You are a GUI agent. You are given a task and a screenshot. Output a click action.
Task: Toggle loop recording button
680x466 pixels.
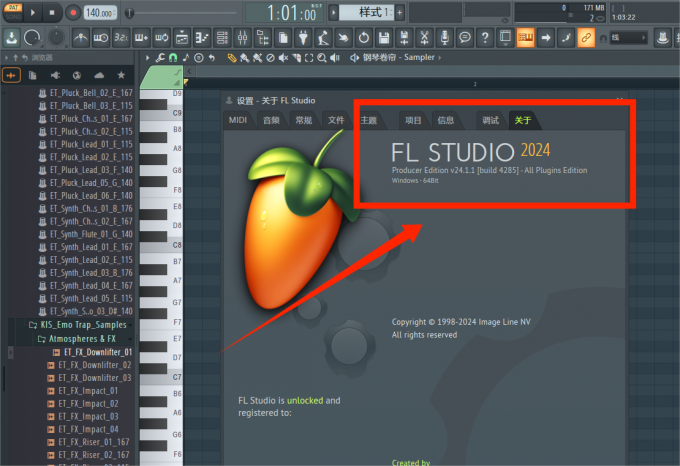pyautogui.click(x=162, y=38)
